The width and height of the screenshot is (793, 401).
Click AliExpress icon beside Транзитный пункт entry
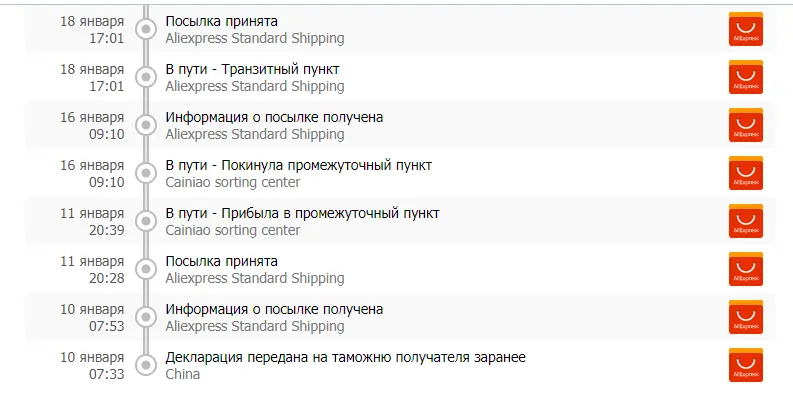coord(745,77)
